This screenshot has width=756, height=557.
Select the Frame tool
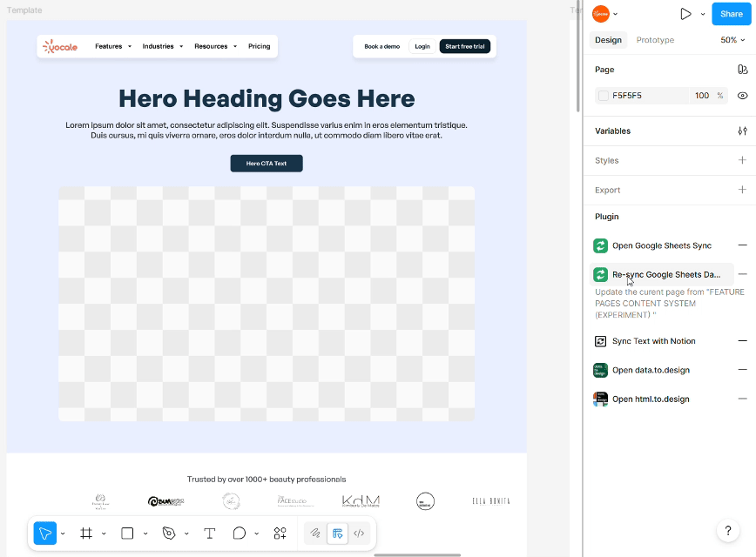86,534
